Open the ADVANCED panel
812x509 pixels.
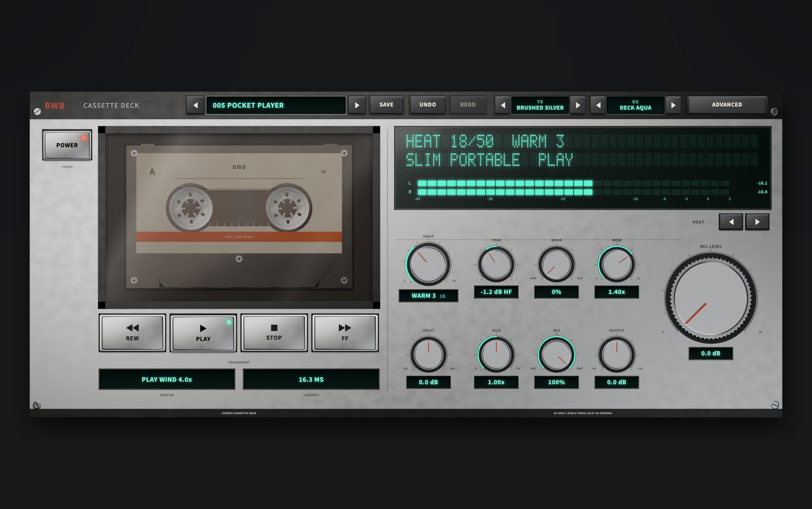[727, 105]
